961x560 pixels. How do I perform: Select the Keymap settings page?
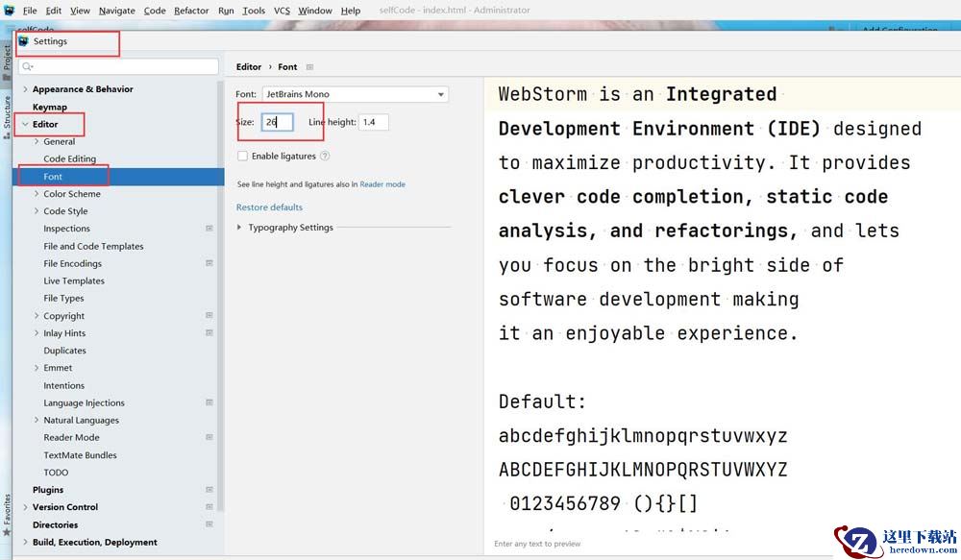tap(50, 107)
